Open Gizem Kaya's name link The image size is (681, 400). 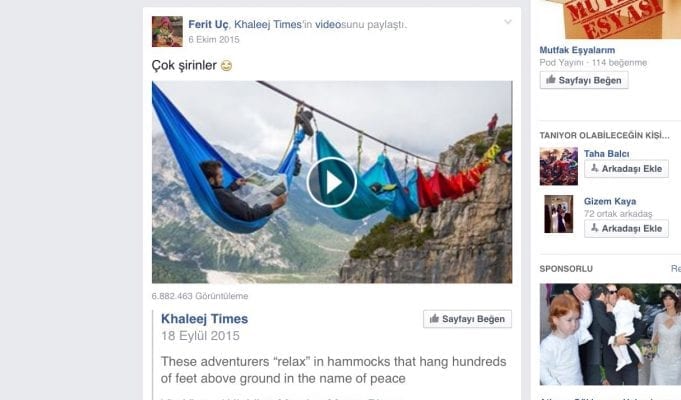click(610, 202)
